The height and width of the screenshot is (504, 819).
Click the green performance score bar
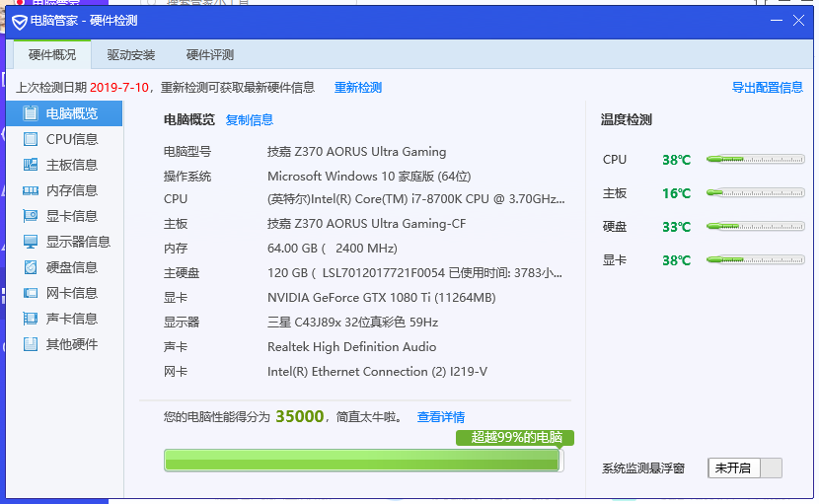[363, 461]
